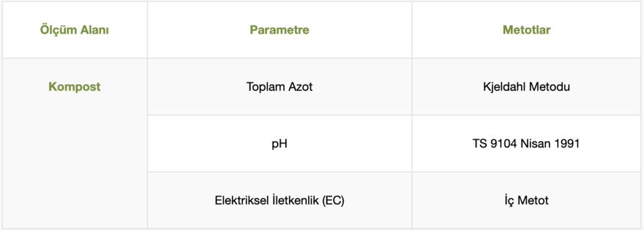The image size is (644, 231).
Task: Select the Kjeldahl Metodu cell
Action: click(x=526, y=87)
